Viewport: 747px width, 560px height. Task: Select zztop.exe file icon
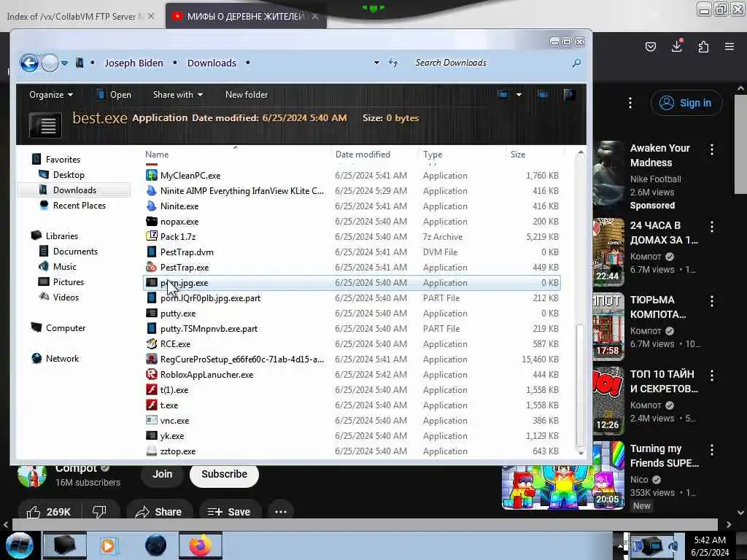(x=152, y=451)
